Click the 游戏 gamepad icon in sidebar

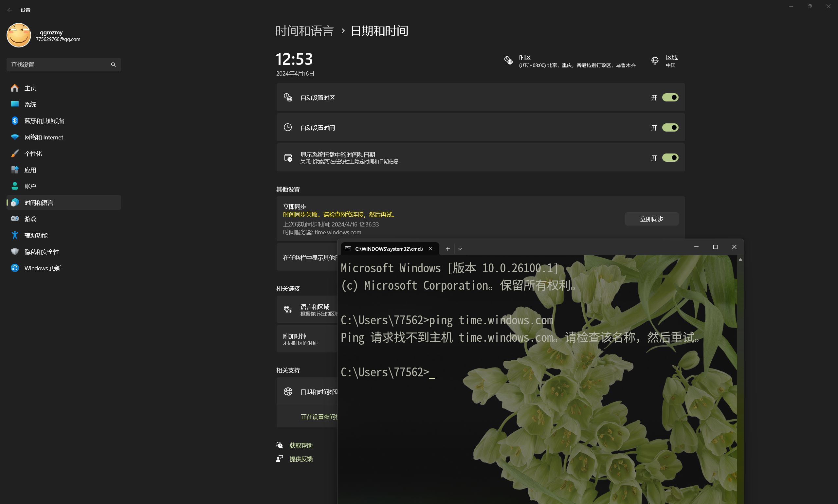[x=15, y=219]
